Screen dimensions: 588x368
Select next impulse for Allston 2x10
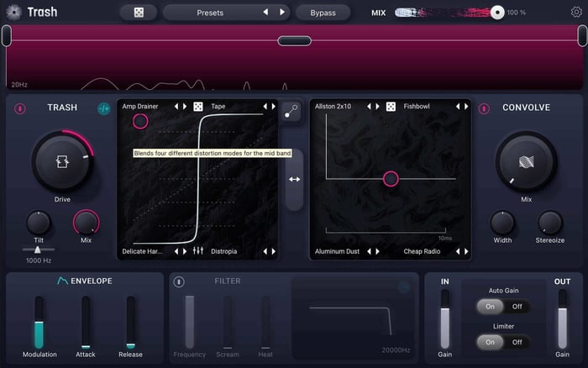tap(378, 107)
